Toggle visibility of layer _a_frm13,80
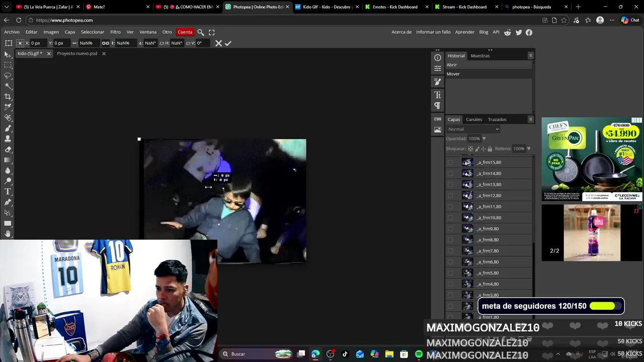 click(450, 185)
